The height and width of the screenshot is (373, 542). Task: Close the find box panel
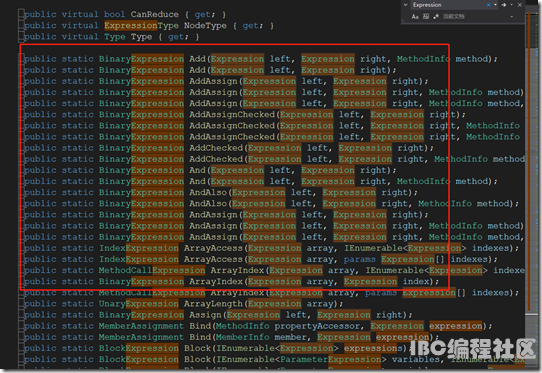(x=520, y=5)
